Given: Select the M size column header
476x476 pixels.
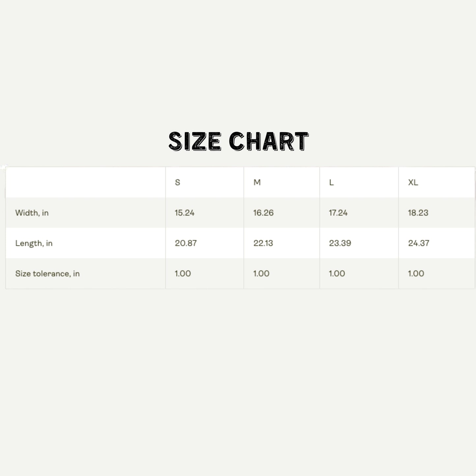Looking at the screenshot, I should [x=257, y=182].
